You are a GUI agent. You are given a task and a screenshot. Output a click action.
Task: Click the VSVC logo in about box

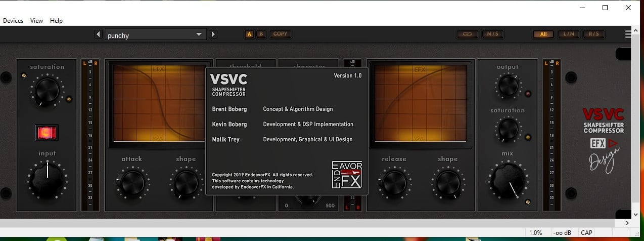point(228,85)
